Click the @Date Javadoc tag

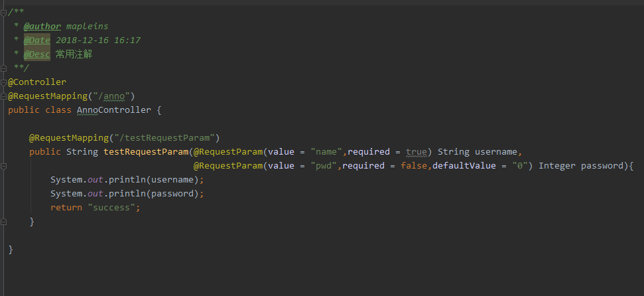37,40
